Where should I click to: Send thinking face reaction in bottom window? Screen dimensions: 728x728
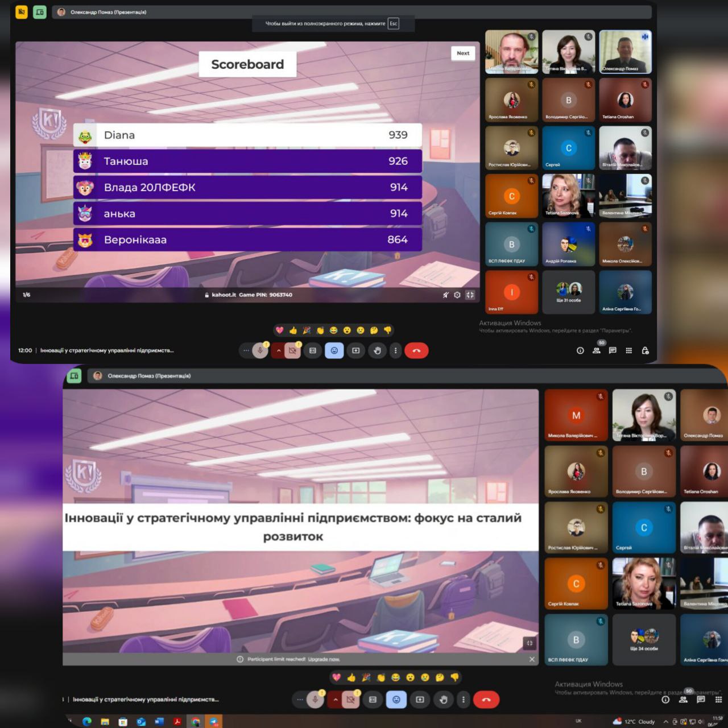440,677
